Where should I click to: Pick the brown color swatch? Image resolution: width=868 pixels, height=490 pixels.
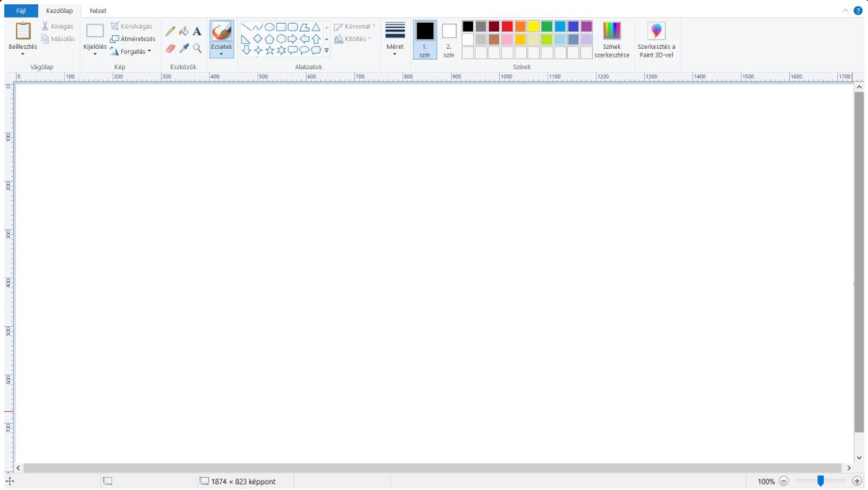pos(494,40)
